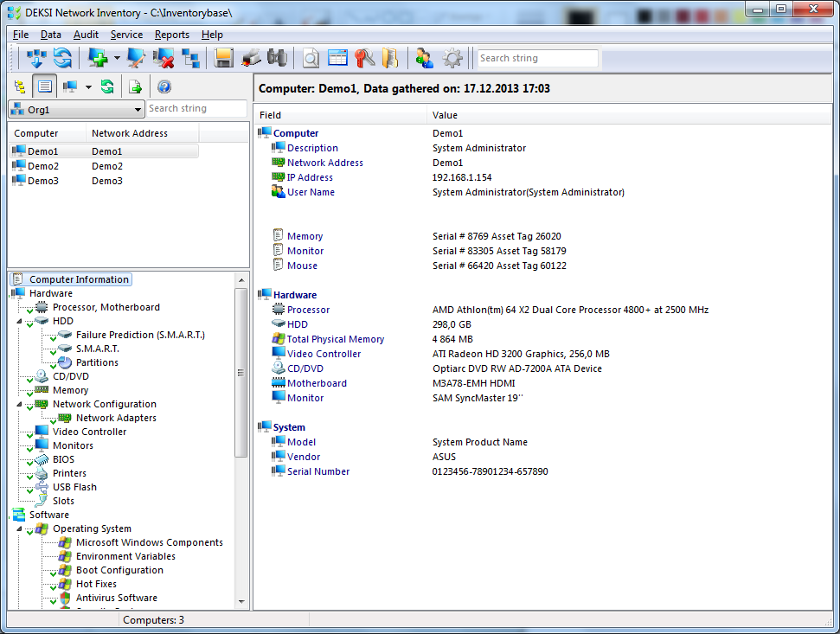
Task: Click the green refresh icon in left toolbar
Action: point(107,86)
